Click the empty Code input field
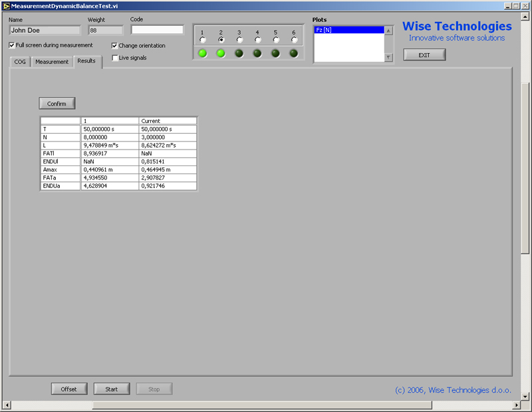This screenshot has height=412, width=532. click(x=158, y=30)
